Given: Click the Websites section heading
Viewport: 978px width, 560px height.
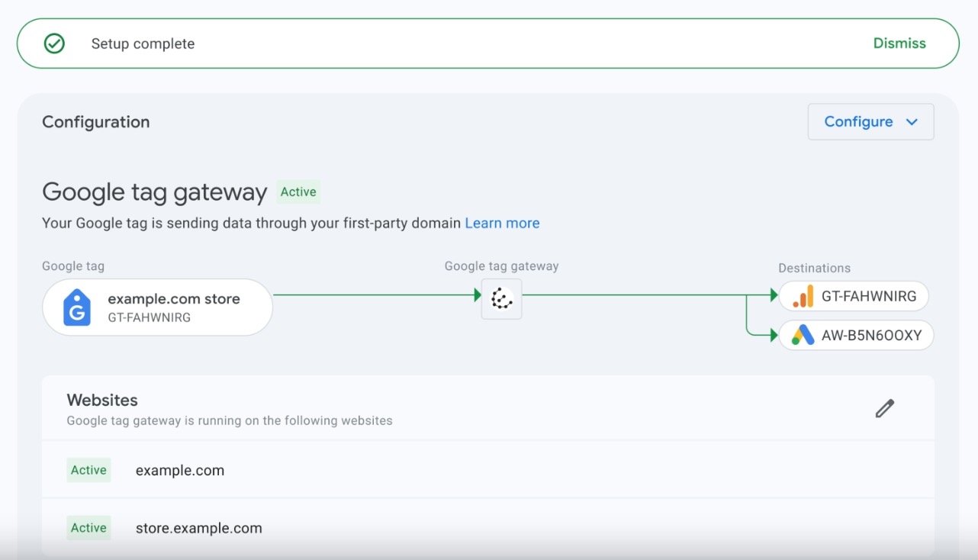Looking at the screenshot, I should pyautogui.click(x=102, y=400).
